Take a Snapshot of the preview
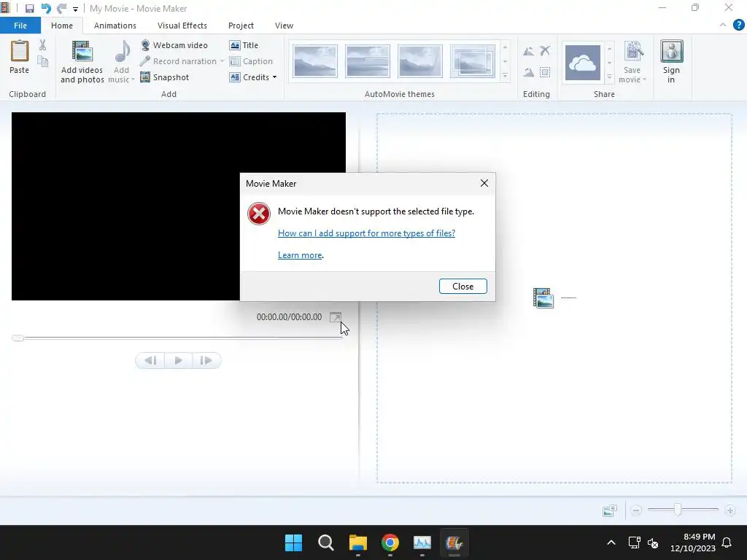The image size is (747, 560). point(165,77)
